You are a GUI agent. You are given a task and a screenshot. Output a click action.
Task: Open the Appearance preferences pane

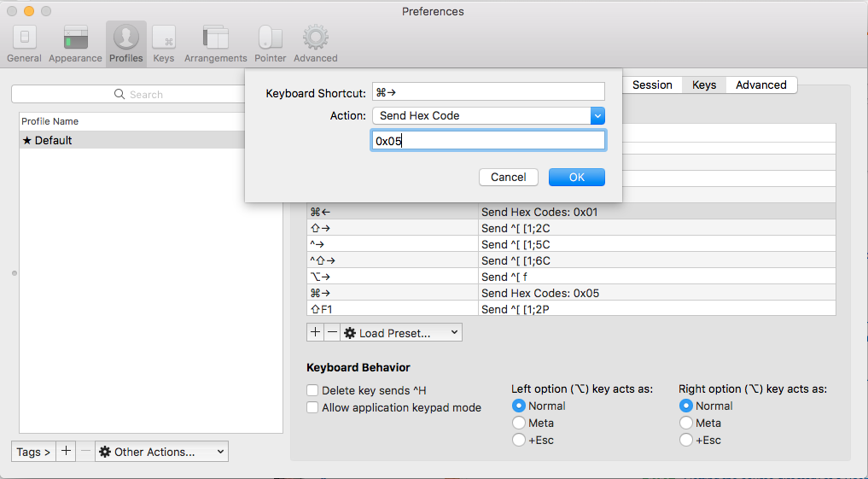[75, 44]
